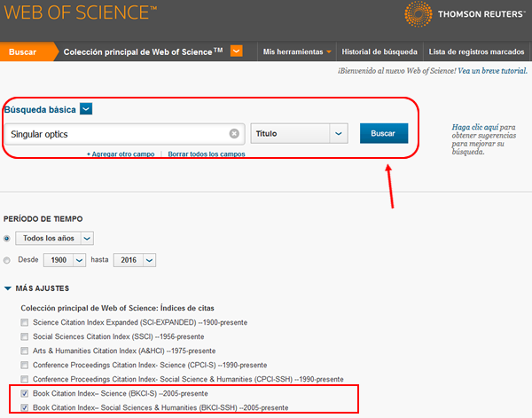Check Science Citation Index Expanded (SCI-EXPANDED)
The height and width of the screenshot is (418, 532).
pyautogui.click(x=25, y=322)
